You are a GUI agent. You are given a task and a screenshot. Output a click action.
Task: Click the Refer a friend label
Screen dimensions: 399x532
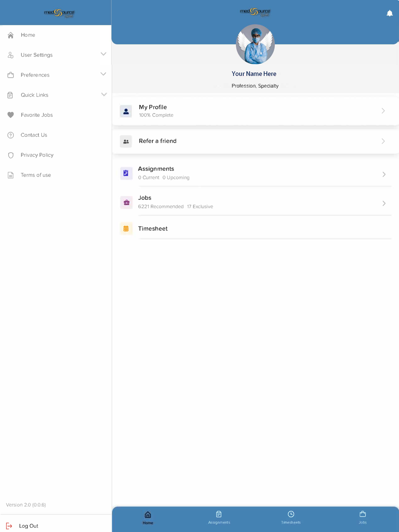point(158,141)
